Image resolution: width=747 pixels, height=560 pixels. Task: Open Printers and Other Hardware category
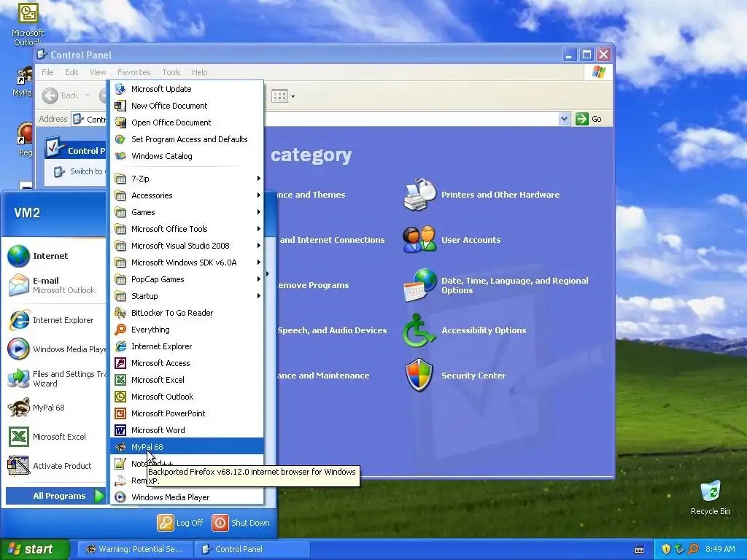[500, 195]
